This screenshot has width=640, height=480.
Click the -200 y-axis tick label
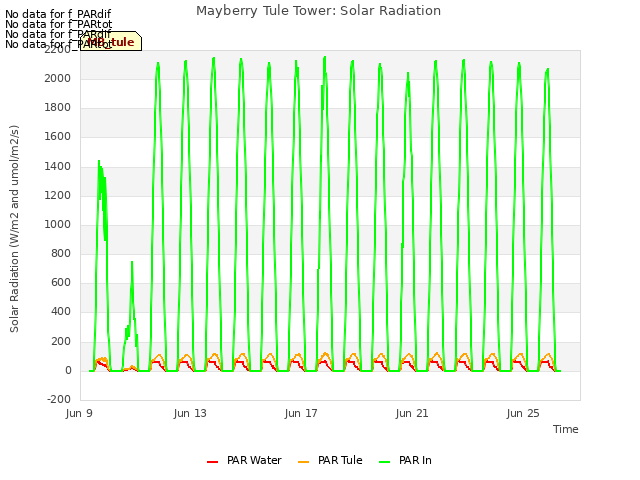coord(59,399)
